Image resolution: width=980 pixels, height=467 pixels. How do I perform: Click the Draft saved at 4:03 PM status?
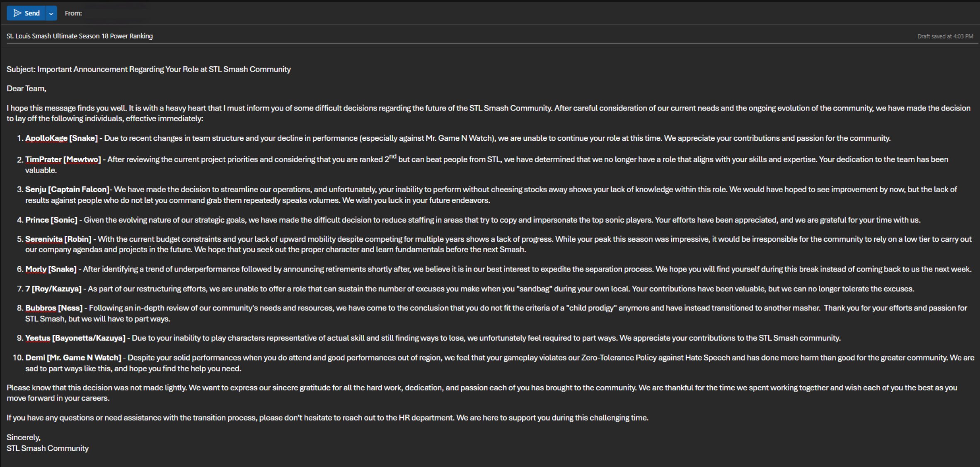945,36
